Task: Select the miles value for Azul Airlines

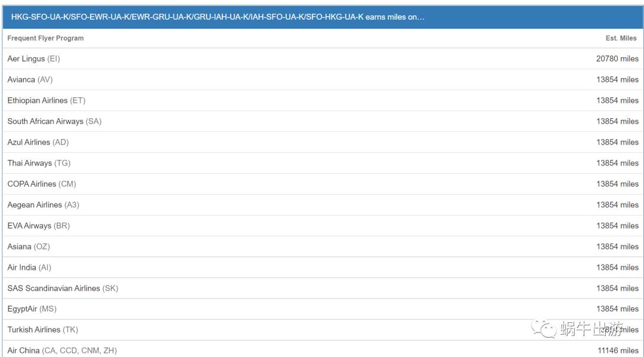Action: 617,142
